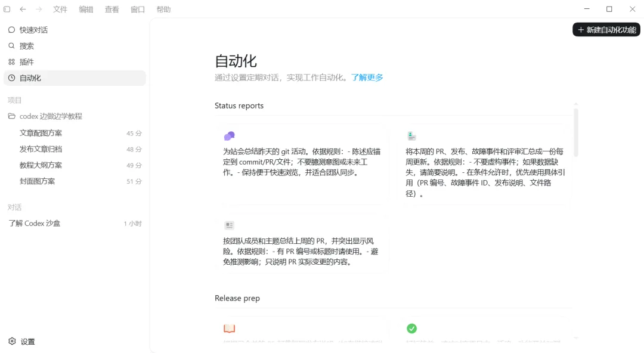Screen dimensions: 644x353
Task: Select the 按团队成员和主题总结上周的 PR template
Action: (x=302, y=243)
